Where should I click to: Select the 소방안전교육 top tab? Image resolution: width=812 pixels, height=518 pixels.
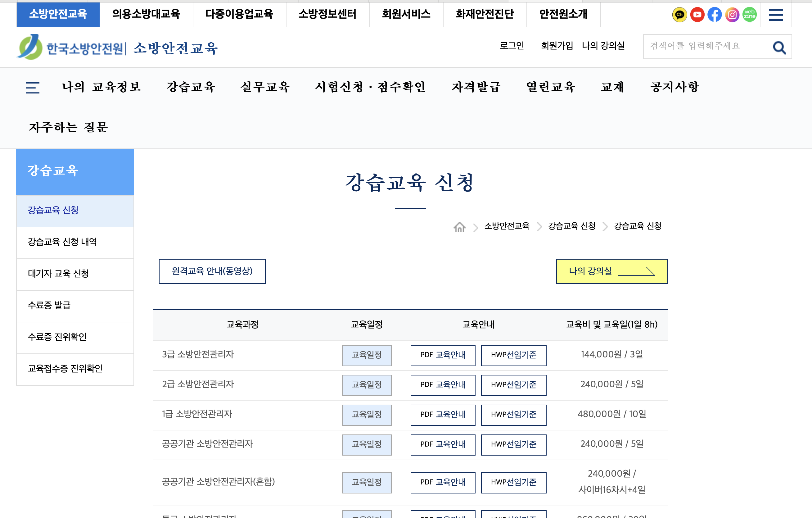click(x=58, y=14)
